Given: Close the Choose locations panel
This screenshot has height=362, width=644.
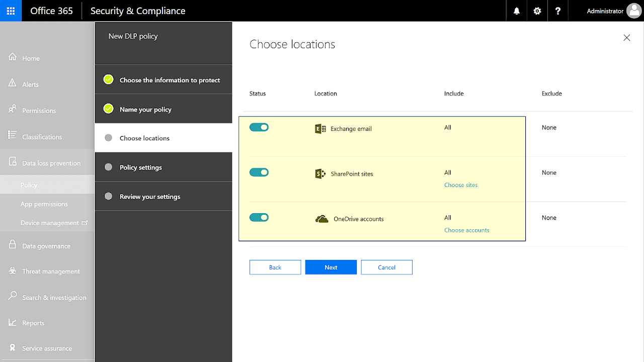Looking at the screenshot, I should [626, 38].
